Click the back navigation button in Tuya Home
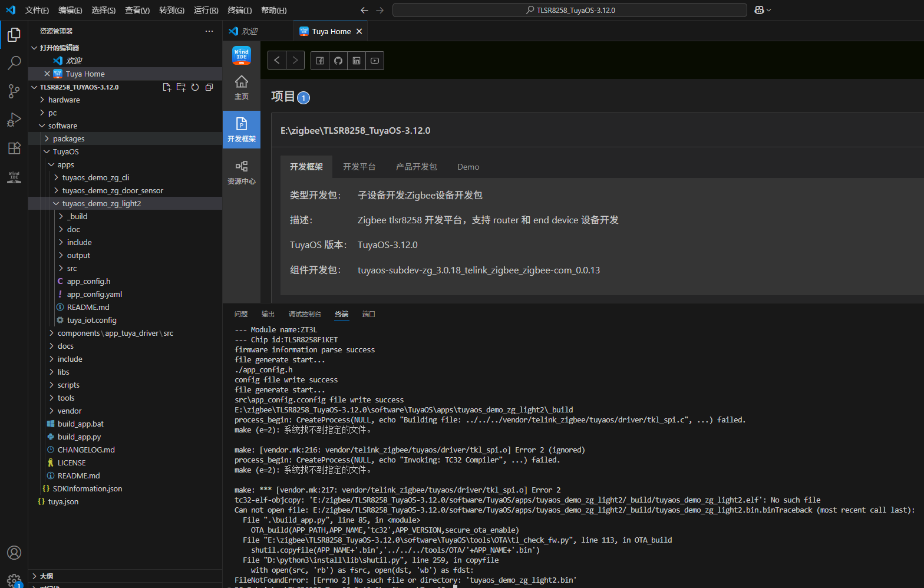Image resolution: width=924 pixels, height=588 pixels. 277,61
